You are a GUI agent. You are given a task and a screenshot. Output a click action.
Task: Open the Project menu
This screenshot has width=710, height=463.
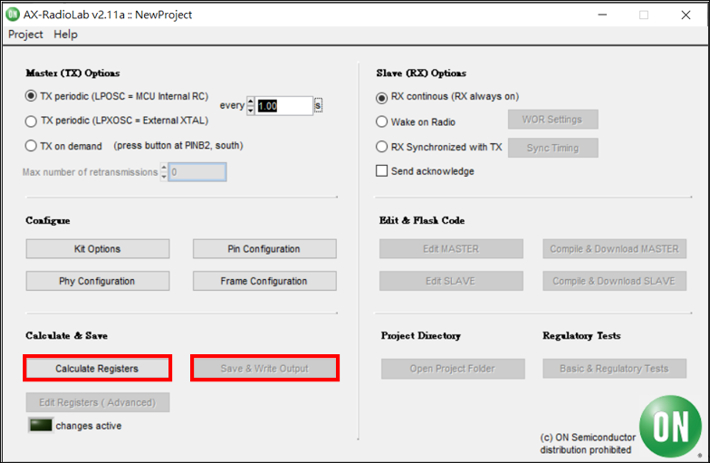(x=25, y=34)
